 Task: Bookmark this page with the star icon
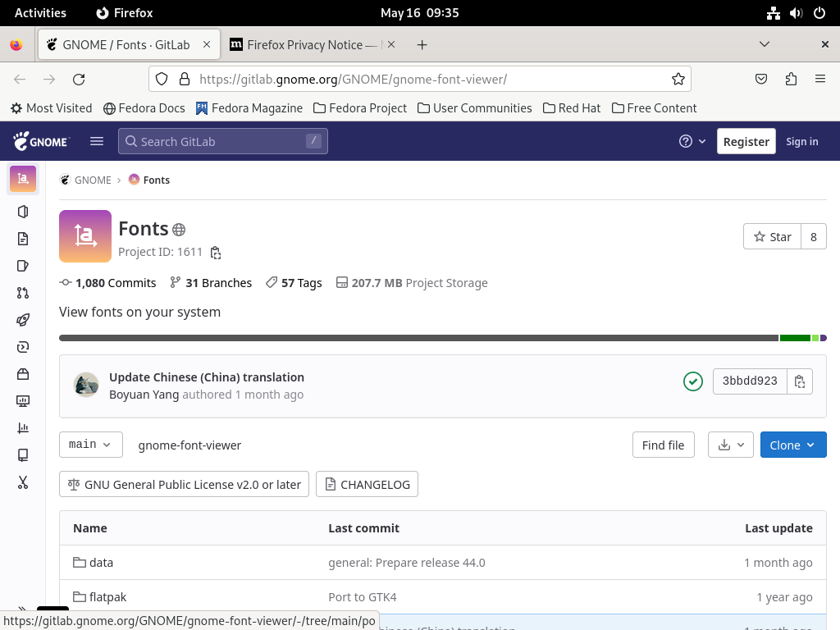tap(678, 80)
